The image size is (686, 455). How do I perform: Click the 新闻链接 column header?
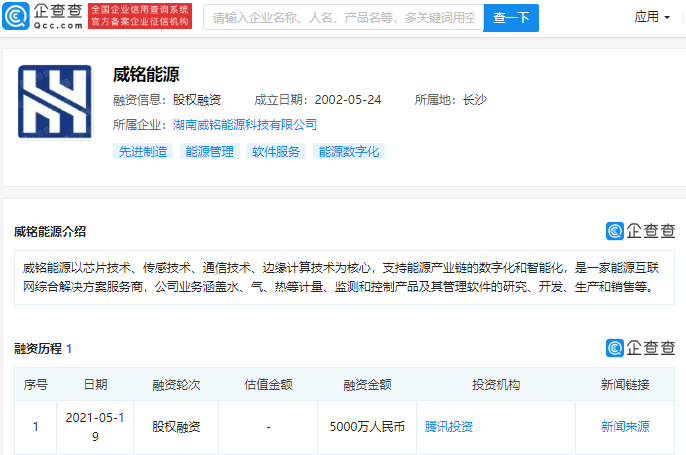pyautogui.click(x=625, y=385)
